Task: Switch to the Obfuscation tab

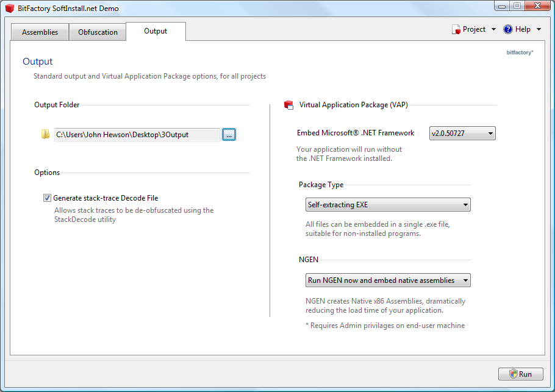Action: pyautogui.click(x=98, y=32)
